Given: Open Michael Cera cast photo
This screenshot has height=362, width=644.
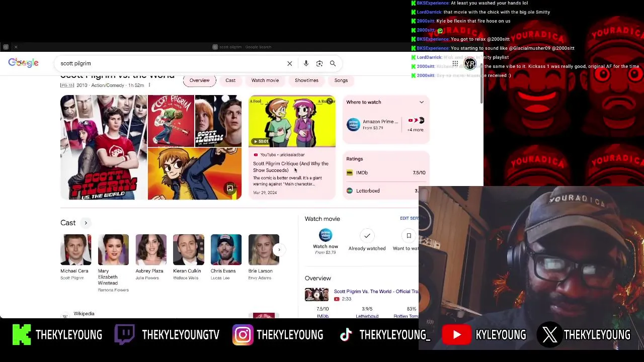Looking at the screenshot, I should point(76,250).
